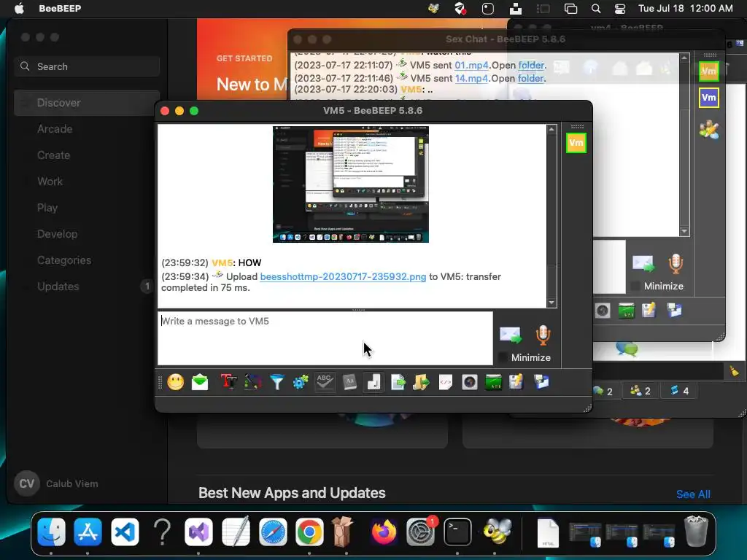Click the App Store Search field
The width and height of the screenshot is (747, 560).
tap(87, 66)
